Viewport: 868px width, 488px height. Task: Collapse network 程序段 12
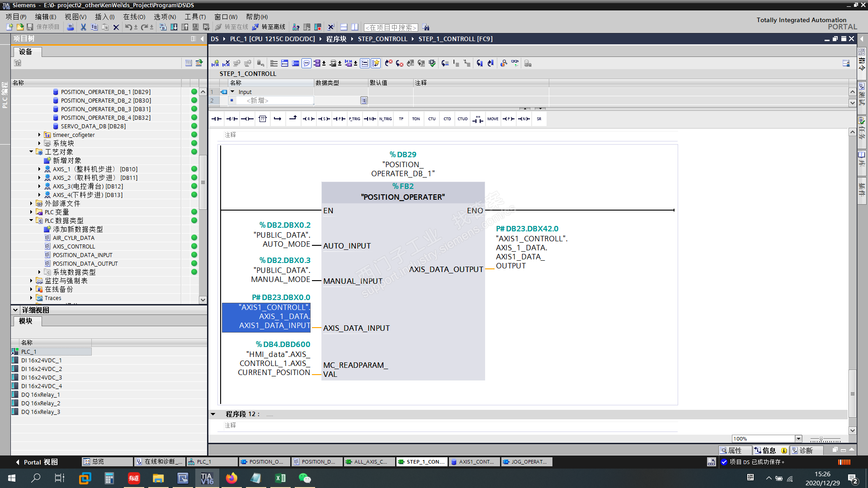tap(213, 414)
